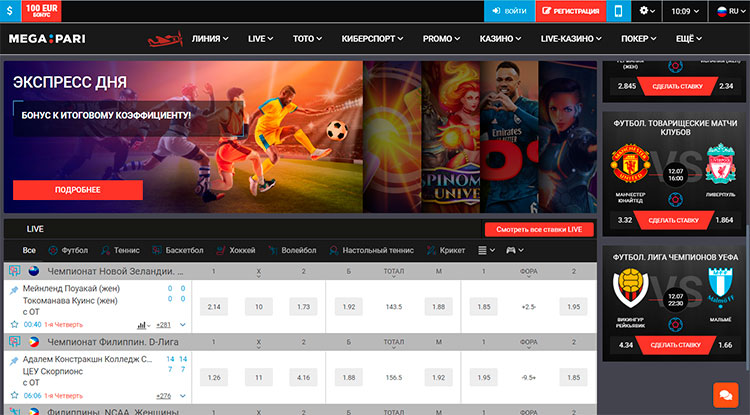Select the Все sports filter tab
The width and height of the screenshot is (750, 415).
coord(29,250)
